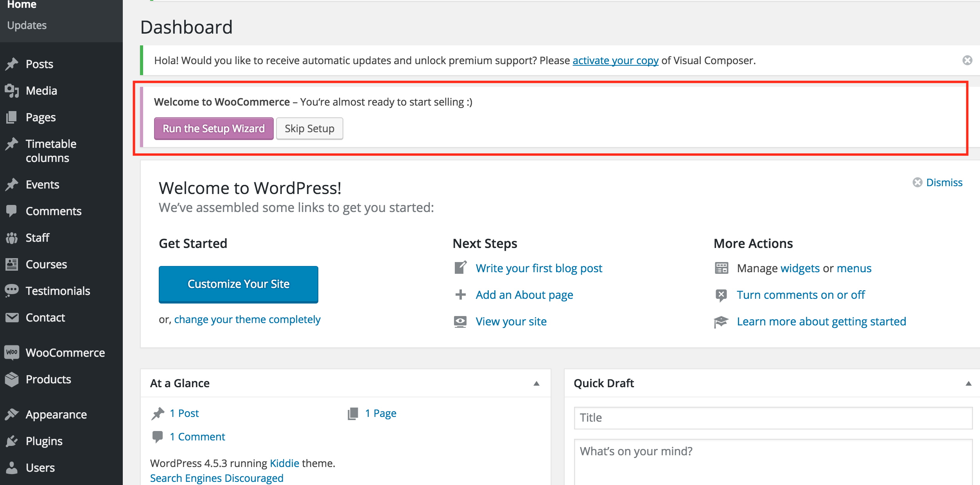The width and height of the screenshot is (980, 485).
Task: Go to the Pages menu
Action: pyautogui.click(x=41, y=118)
